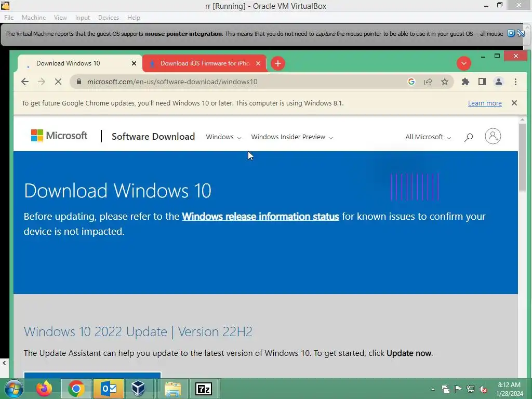This screenshot has width=532, height=399.
Task: Open Chrome three-dot menu
Action: (x=515, y=82)
